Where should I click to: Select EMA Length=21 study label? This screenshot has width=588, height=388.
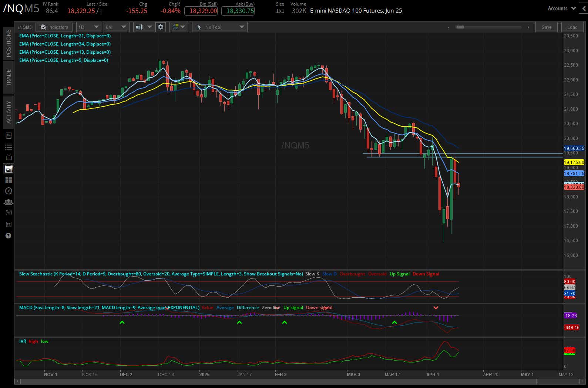(65, 36)
